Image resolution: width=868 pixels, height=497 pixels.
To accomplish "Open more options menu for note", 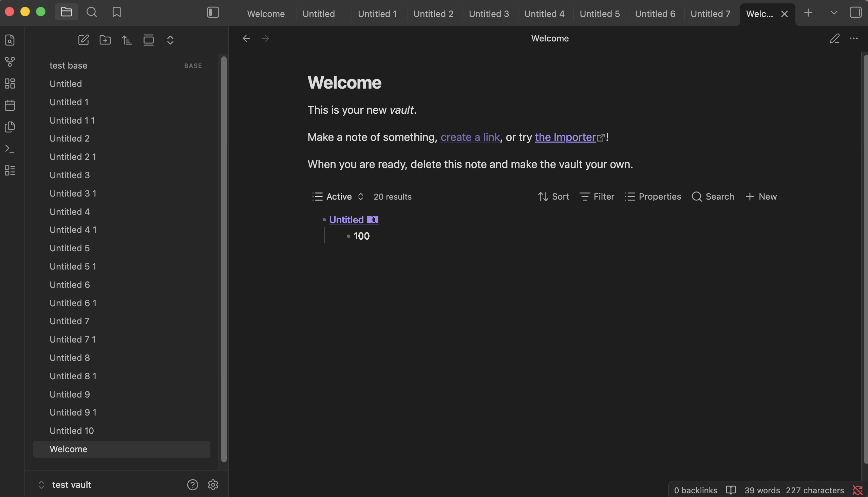I will pos(854,38).
